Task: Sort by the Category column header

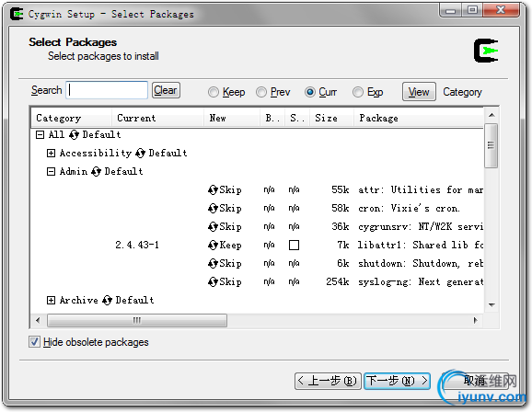Action: click(x=71, y=118)
